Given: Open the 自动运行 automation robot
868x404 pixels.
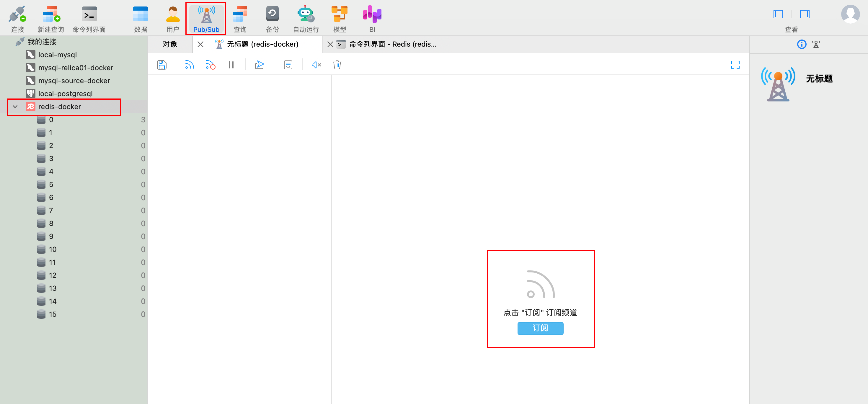Looking at the screenshot, I should tap(306, 19).
